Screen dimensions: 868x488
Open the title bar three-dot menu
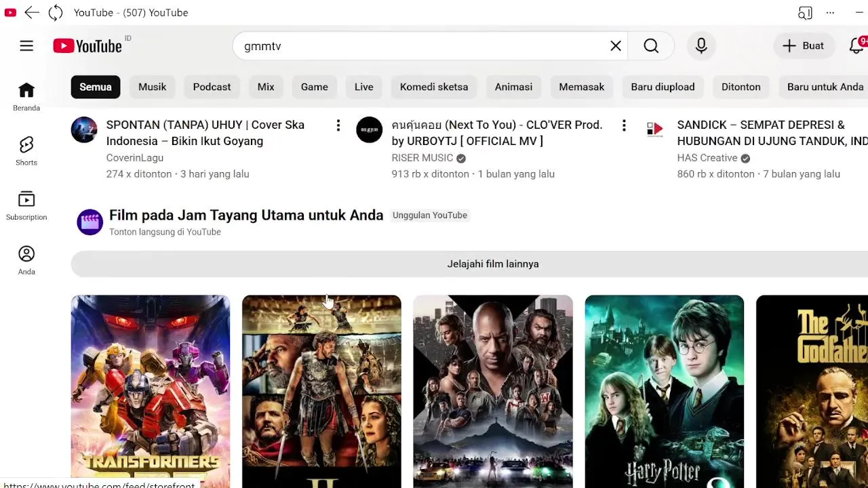click(x=830, y=13)
